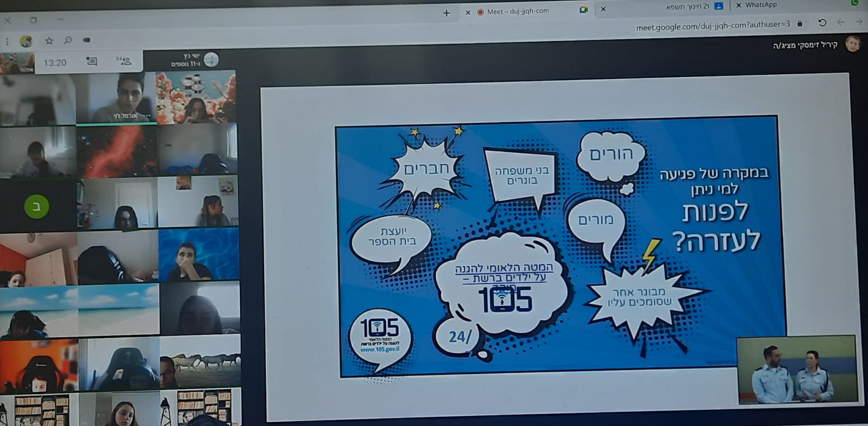Screen dimensions: 868x426
Task: Click the WhatsApp green favicon
Action: coord(855,3)
